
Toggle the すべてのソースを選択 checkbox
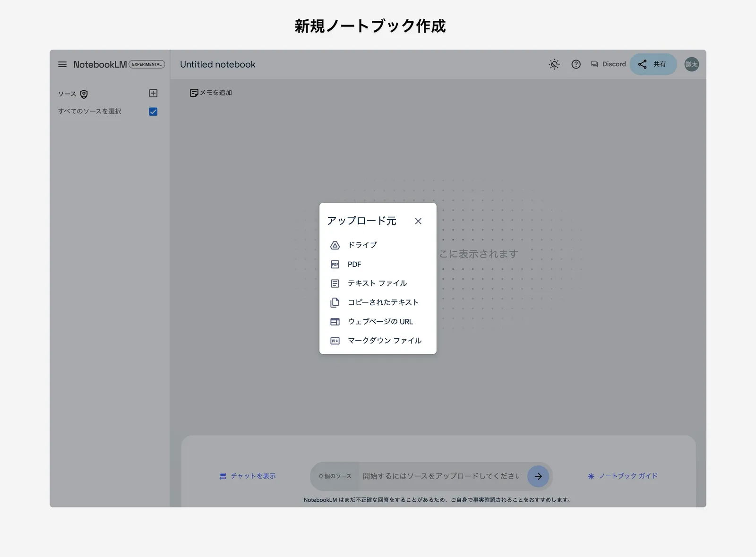point(153,111)
